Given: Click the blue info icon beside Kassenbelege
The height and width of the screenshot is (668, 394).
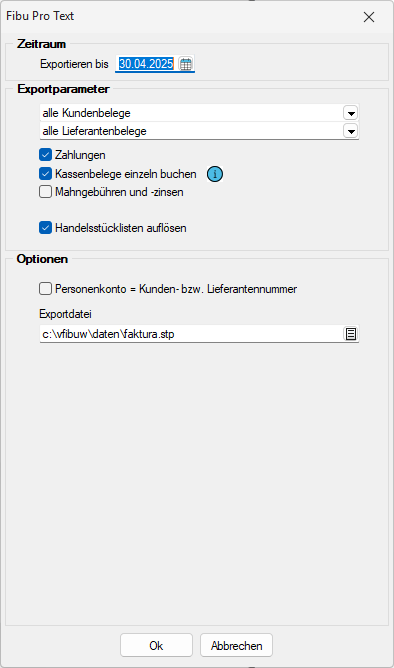Looking at the screenshot, I should [x=215, y=174].
